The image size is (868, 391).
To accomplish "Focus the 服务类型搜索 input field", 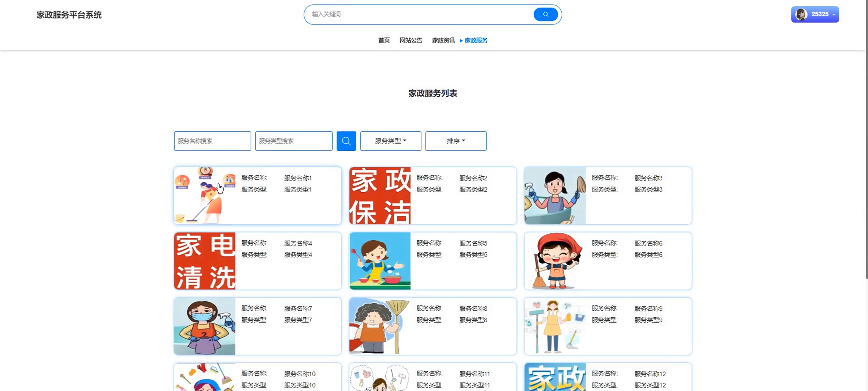I will [293, 141].
